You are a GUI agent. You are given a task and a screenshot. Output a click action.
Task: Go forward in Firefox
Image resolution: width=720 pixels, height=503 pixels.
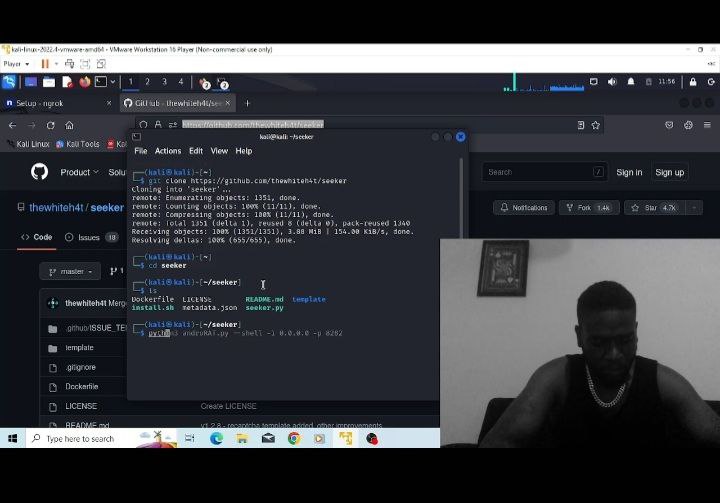(x=31, y=125)
